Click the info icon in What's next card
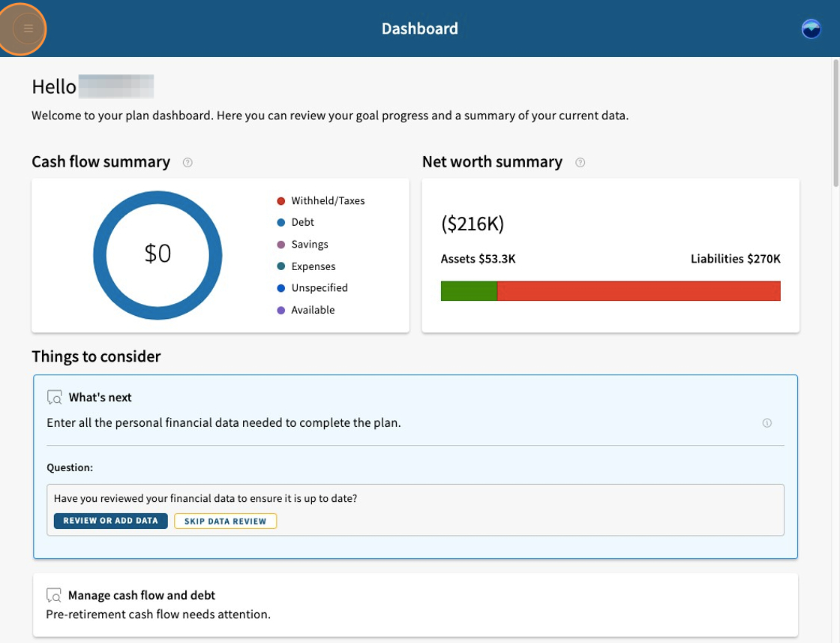This screenshot has width=840, height=643. click(767, 422)
